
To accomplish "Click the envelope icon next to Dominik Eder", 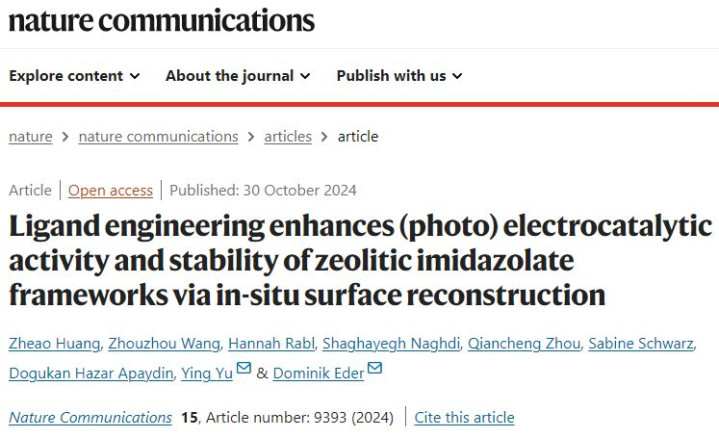I will tap(375, 370).
